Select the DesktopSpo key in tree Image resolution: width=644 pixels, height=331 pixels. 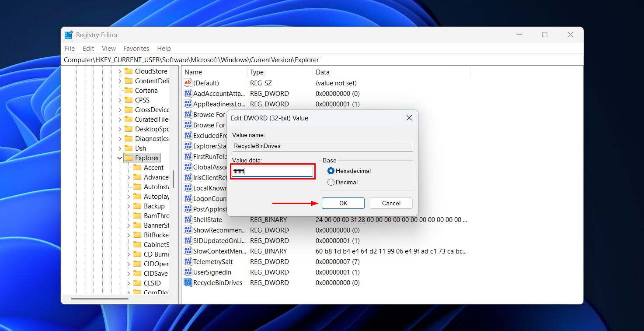pyautogui.click(x=152, y=129)
